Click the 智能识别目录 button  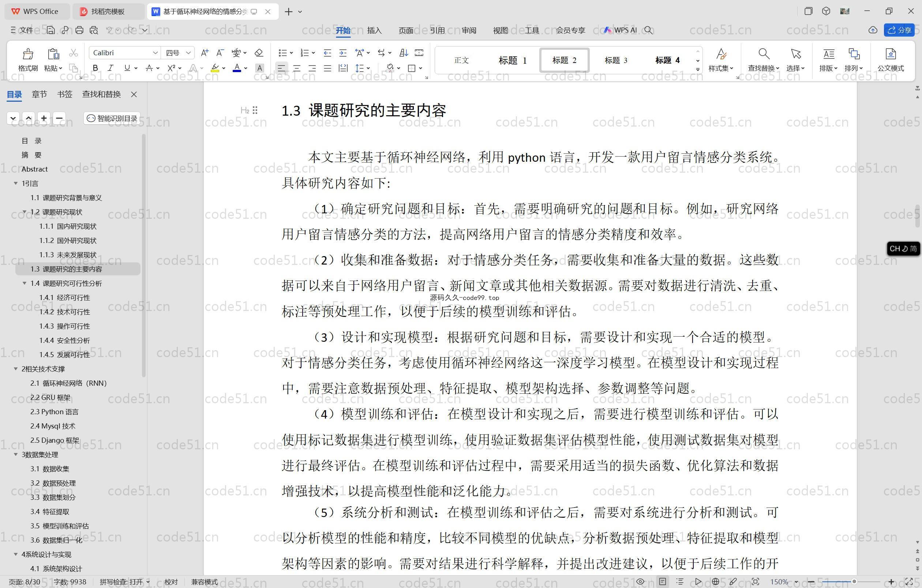(x=112, y=118)
